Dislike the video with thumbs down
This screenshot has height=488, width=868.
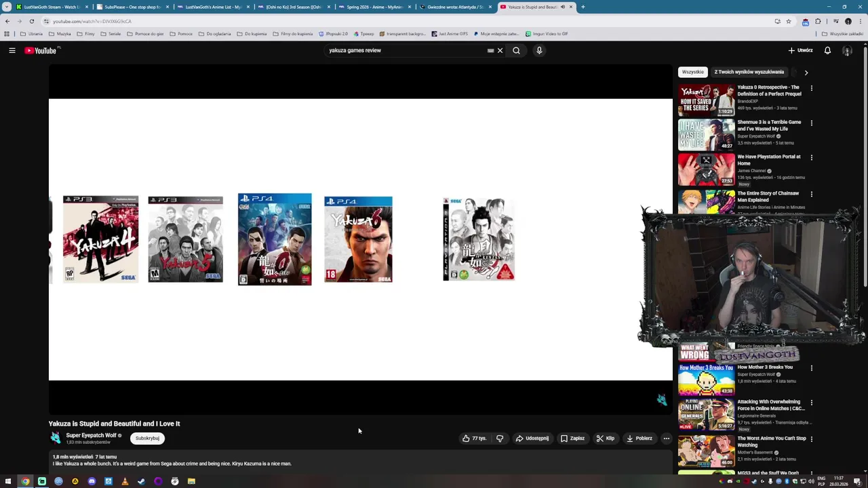click(500, 439)
